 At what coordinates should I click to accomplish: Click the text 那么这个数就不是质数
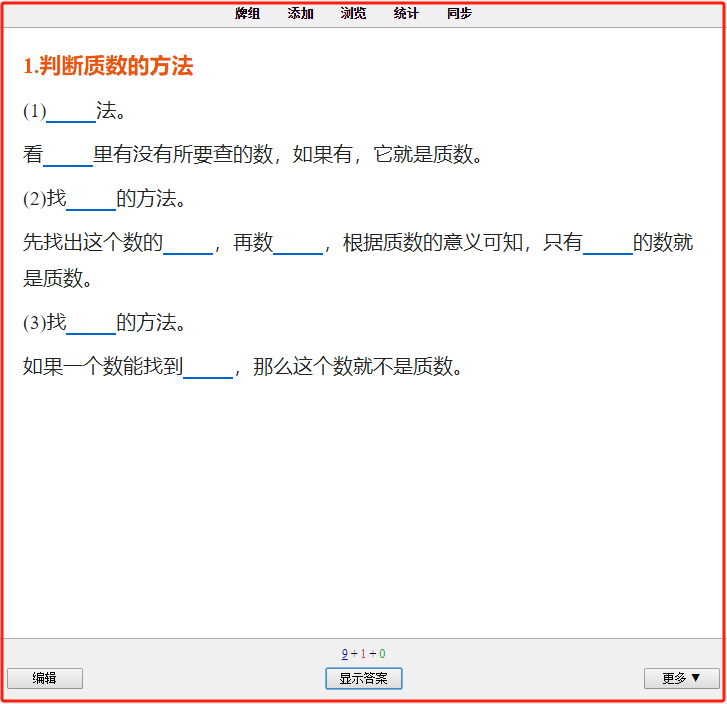tap(353, 366)
